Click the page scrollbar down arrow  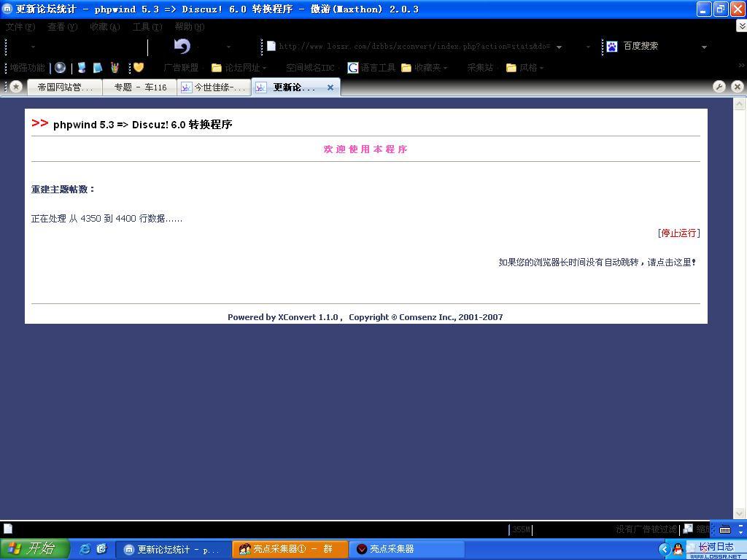coord(740,513)
